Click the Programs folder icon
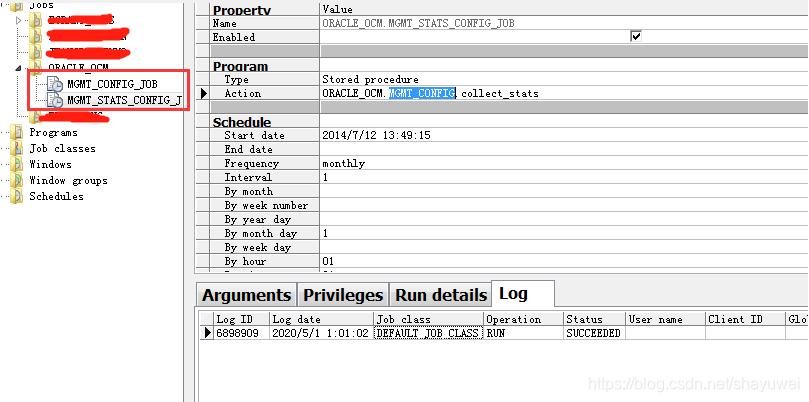The height and width of the screenshot is (402, 809). (18, 133)
